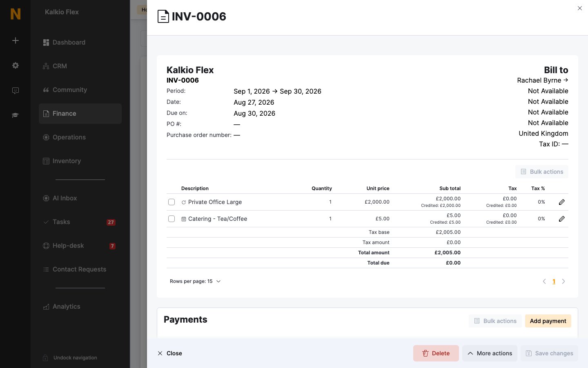Click the bottom Close button
Screen dimensions: 588x368
(x=170, y=353)
